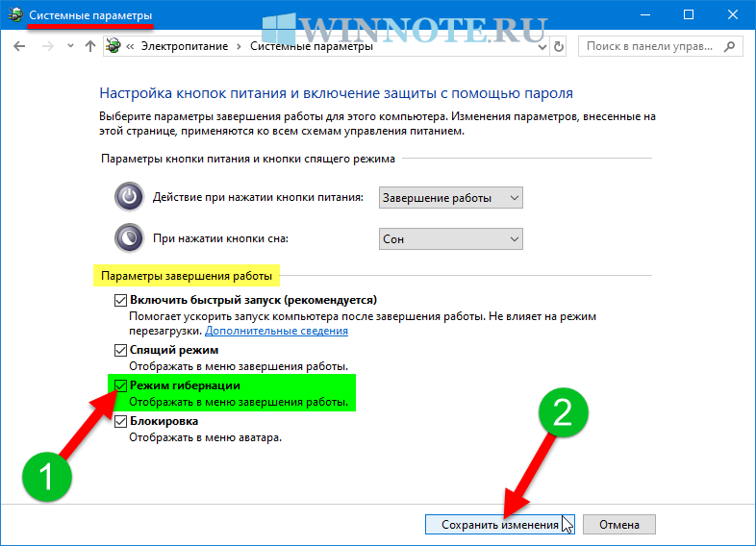Click text Отображать в меню аватара
Image resolution: width=756 pixels, height=546 pixels.
tap(206, 437)
